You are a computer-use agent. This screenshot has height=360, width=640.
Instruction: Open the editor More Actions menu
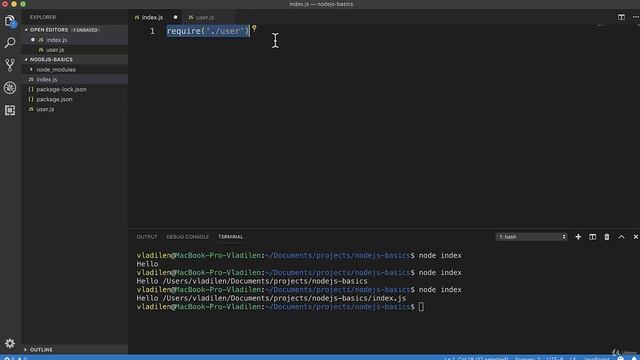pyautogui.click(x=636, y=17)
